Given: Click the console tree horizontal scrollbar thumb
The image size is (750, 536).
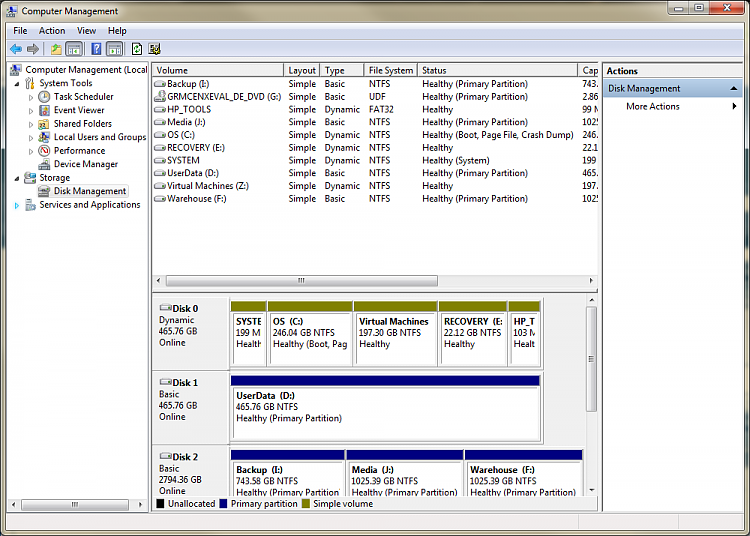Looking at the screenshot, I should (x=75, y=504).
